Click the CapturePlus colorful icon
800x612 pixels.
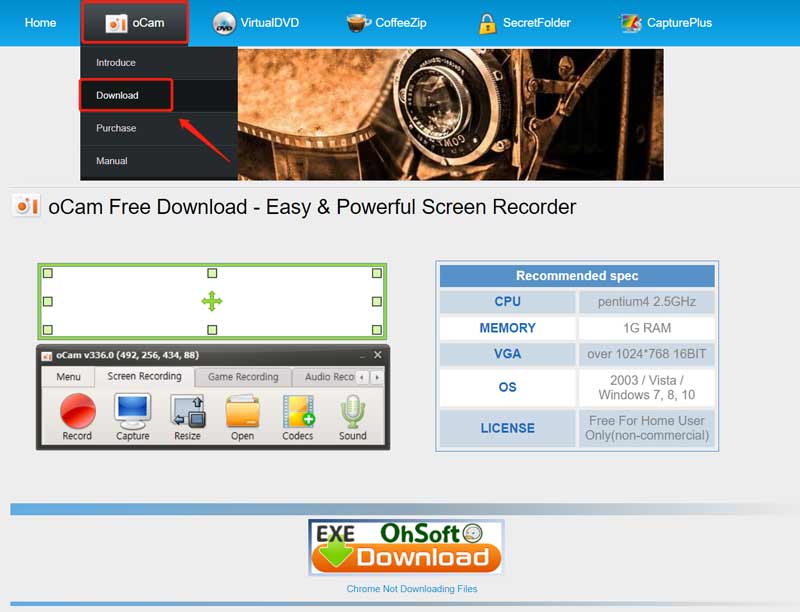(631, 23)
